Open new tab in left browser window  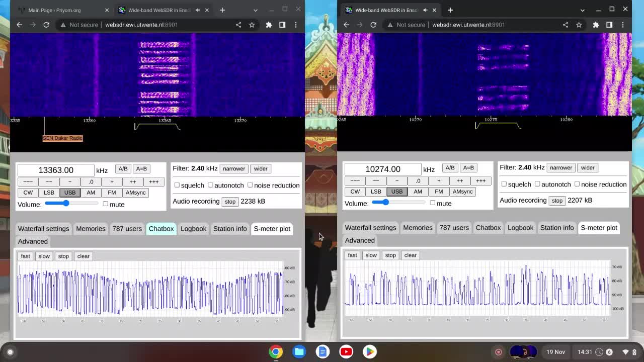pos(222,10)
